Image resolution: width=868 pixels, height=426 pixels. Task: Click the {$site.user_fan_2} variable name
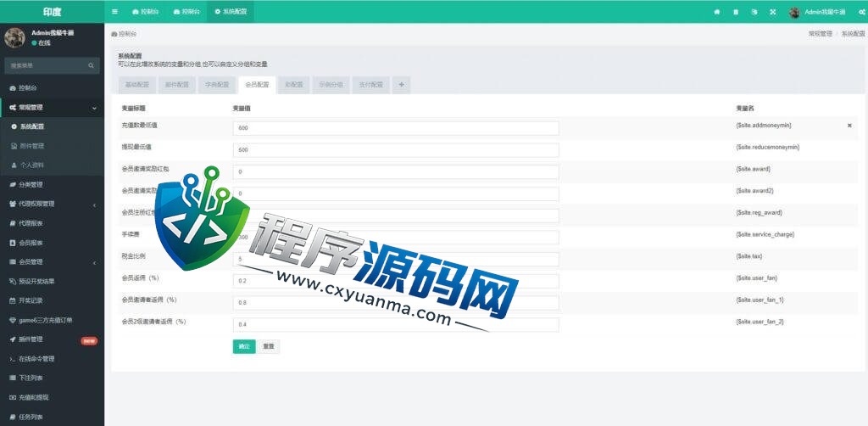tap(759, 322)
